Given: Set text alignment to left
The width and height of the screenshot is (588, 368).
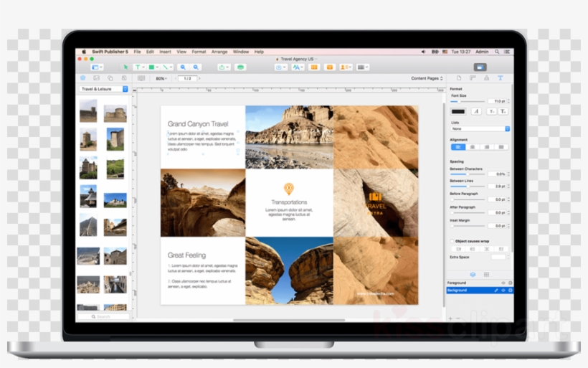Looking at the screenshot, I should pyautogui.click(x=458, y=147).
